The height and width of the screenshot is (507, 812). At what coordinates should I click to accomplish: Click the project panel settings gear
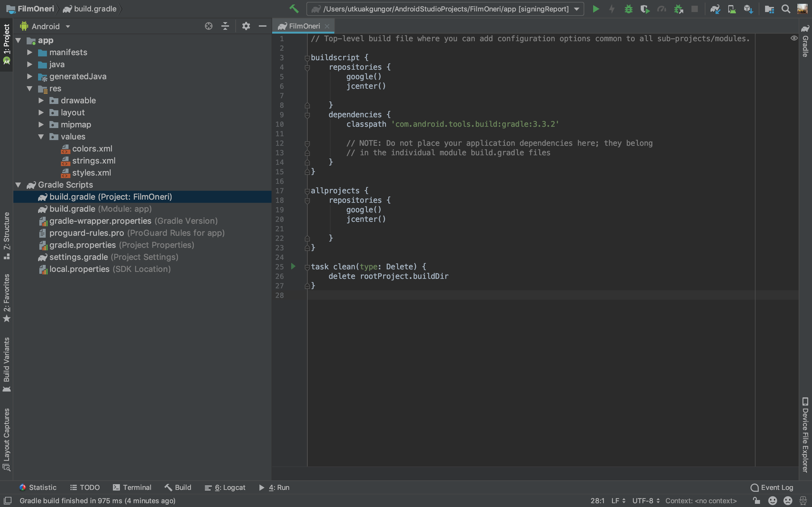[x=246, y=26]
